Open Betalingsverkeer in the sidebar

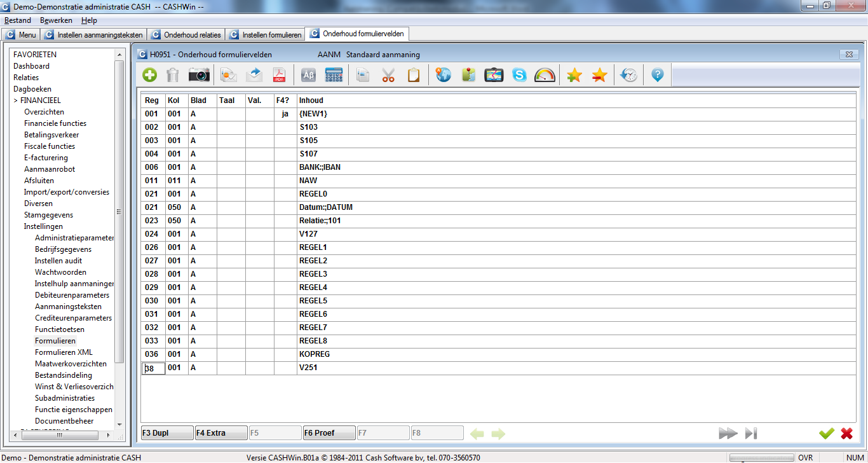(x=51, y=135)
